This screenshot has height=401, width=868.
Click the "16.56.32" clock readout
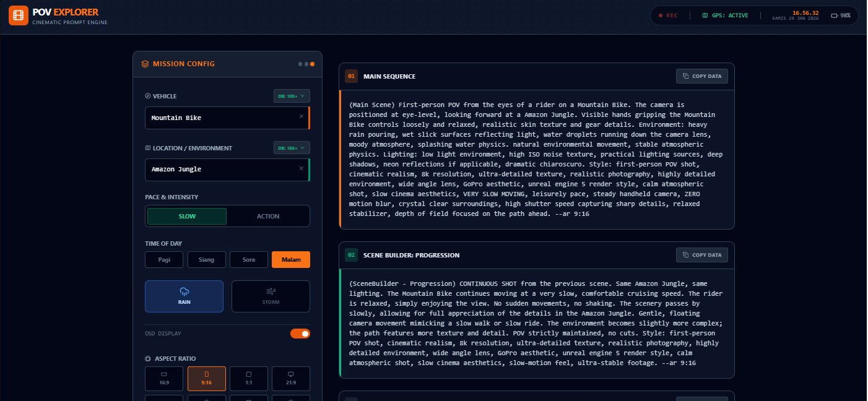coord(805,12)
